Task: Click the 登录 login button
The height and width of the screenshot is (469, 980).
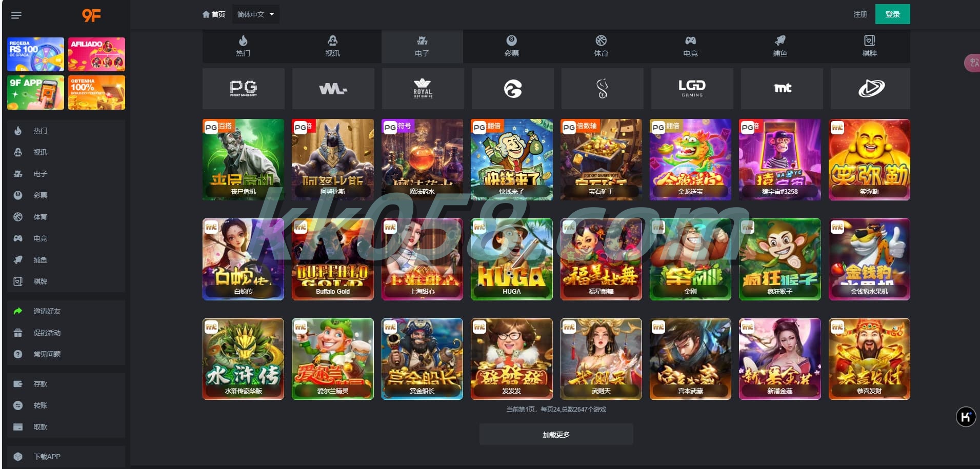Action: tap(893, 14)
